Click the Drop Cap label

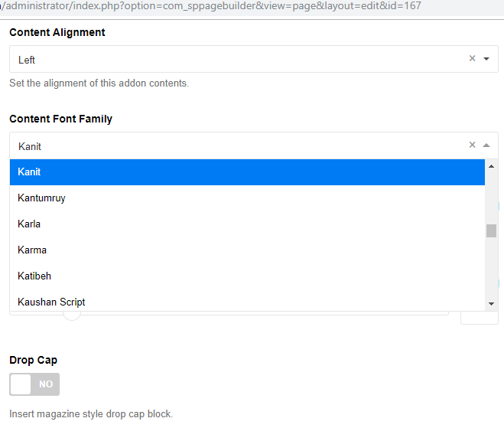(x=33, y=360)
